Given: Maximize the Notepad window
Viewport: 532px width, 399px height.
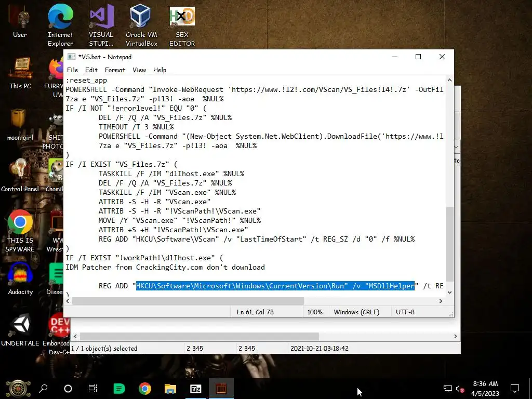Looking at the screenshot, I should [418, 57].
